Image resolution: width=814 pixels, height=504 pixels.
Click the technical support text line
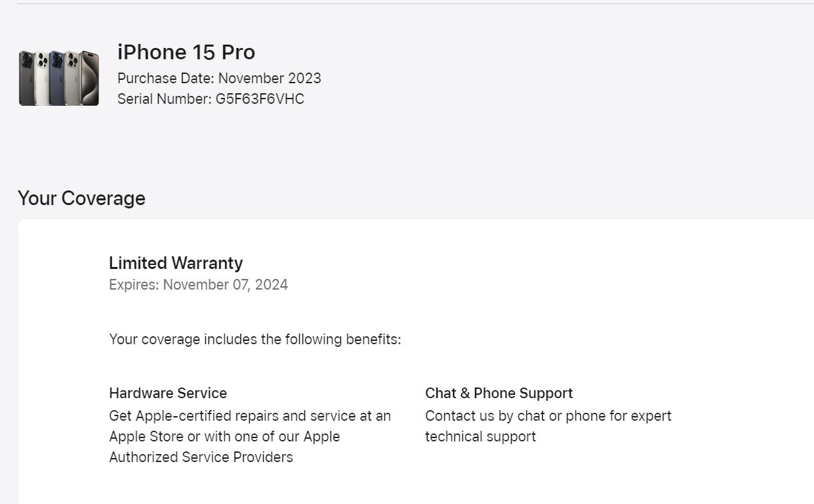tap(480, 437)
